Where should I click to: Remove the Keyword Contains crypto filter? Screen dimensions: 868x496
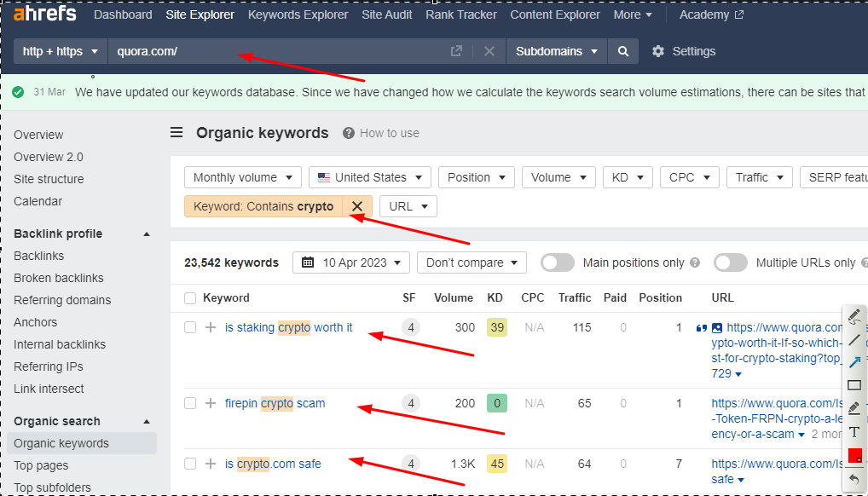[x=357, y=206]
